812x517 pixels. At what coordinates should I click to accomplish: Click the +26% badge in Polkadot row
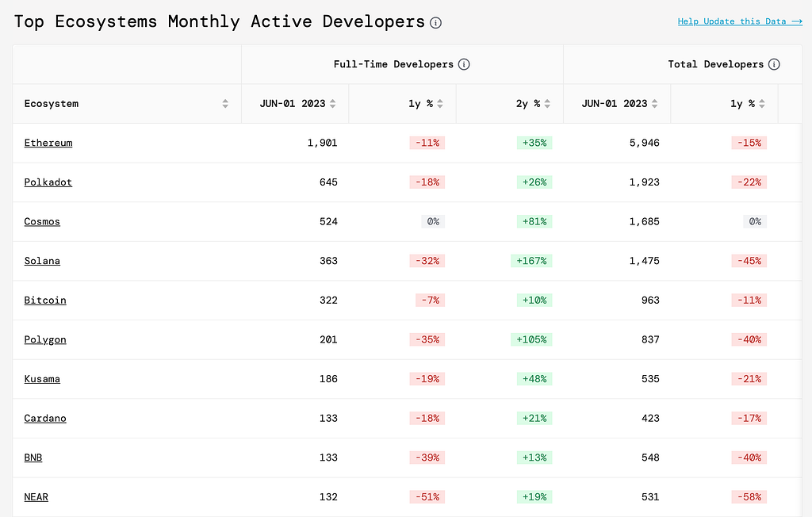[534, 182]
